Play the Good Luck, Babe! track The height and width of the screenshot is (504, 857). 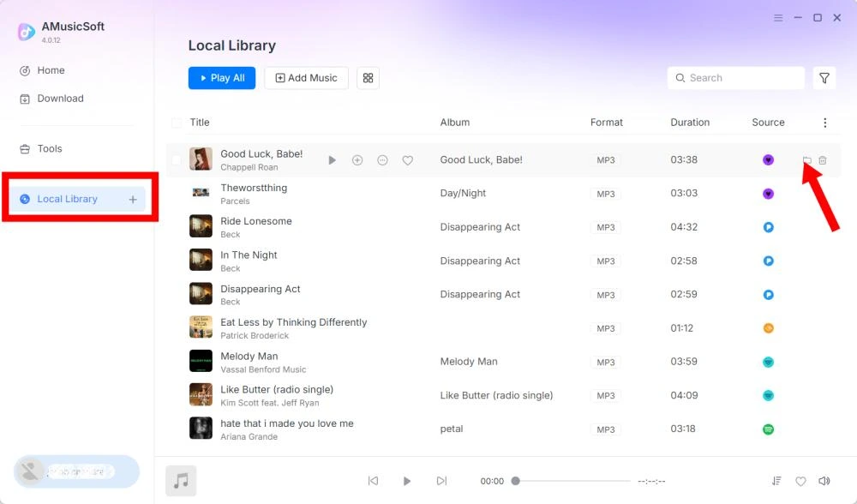point(332,160)
